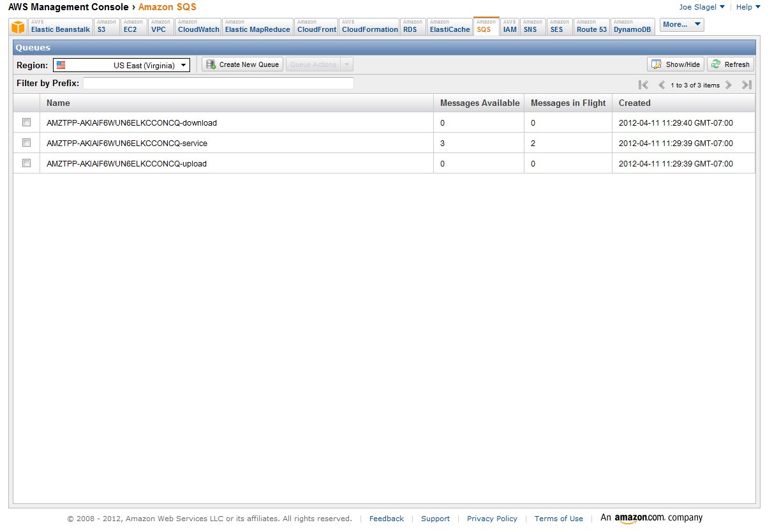Screen dimensions: 772x532
Task: Open the Help dropdown menu
Action: pos(748,7)
